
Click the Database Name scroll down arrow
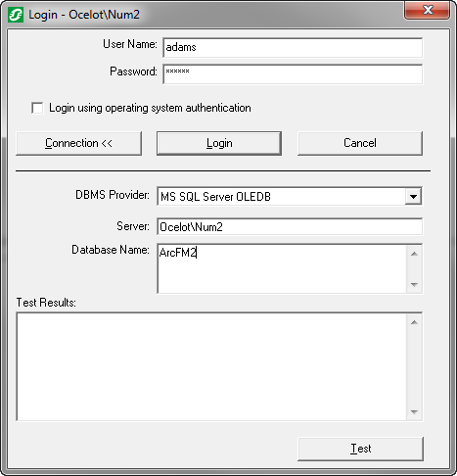414,284
